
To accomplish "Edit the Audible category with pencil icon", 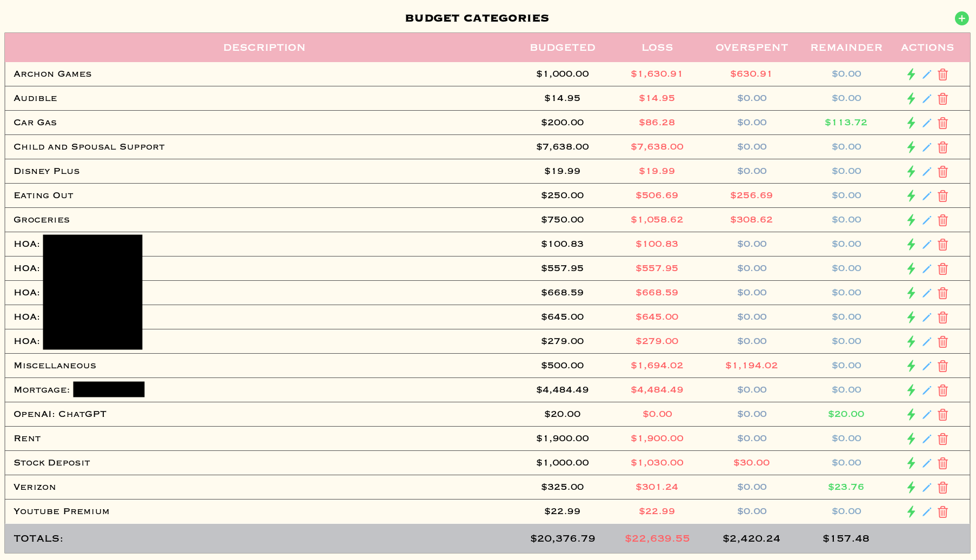I will click(927, 99).
